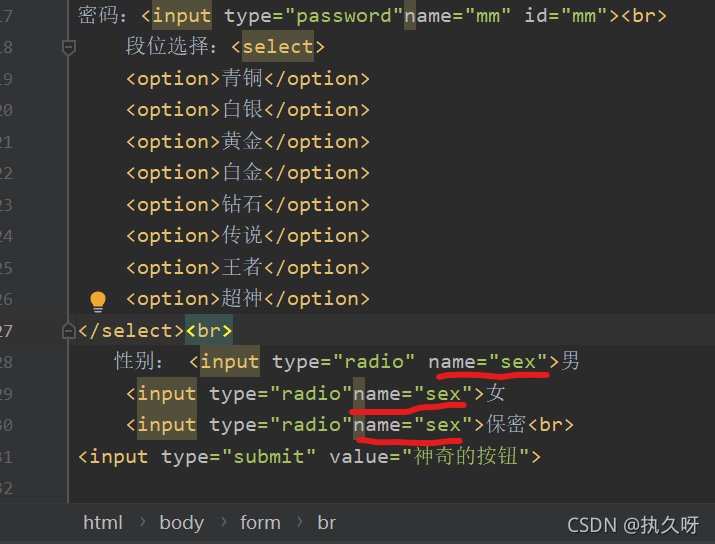Click the radio input line ending with 保密
This screenshot has height=544, width=715.
(350, 425)
